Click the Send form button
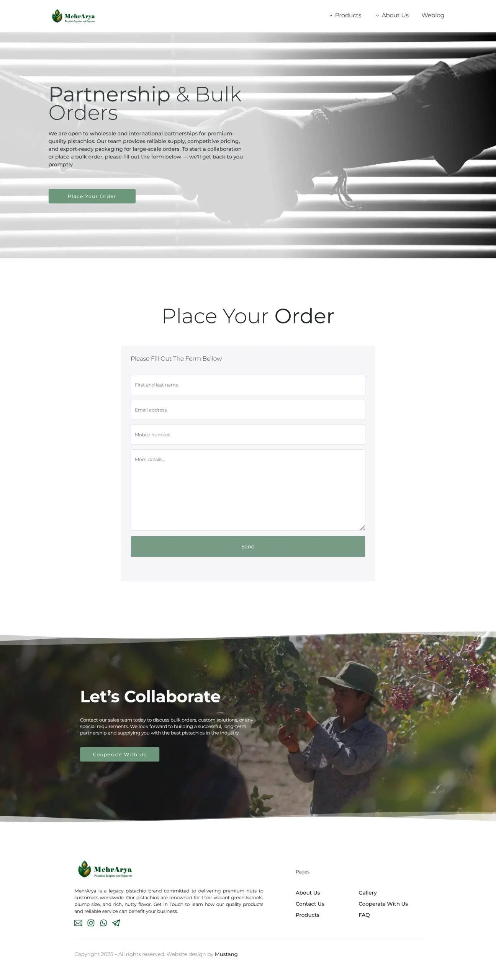The image size is (496, 980). (248, 547)
